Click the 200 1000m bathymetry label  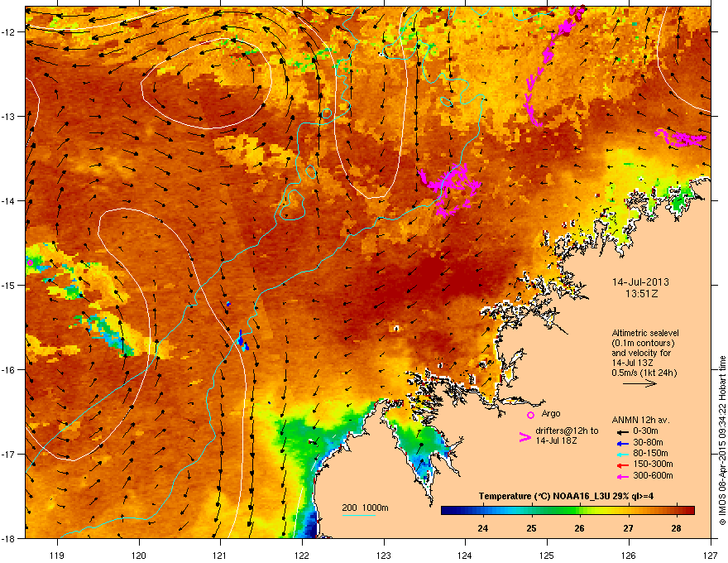tap(365, 508)
